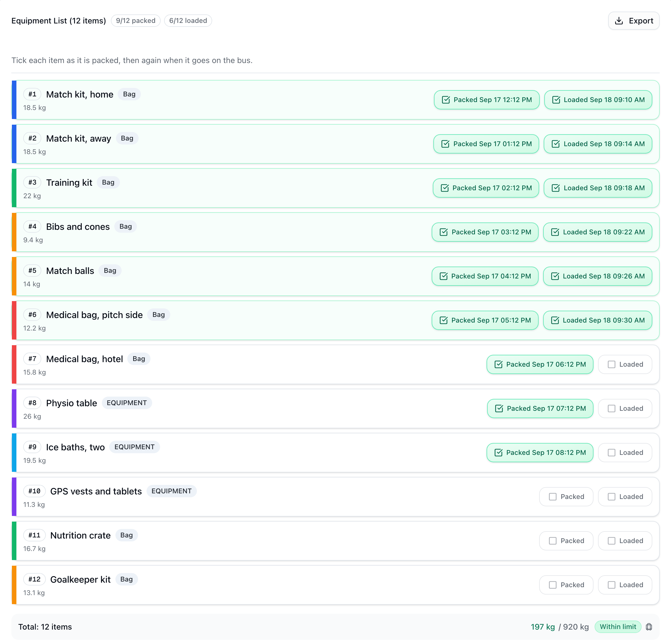Click the EQUIPMENT tag on Ice baths, two
The width and height of the screenshot is (671, 644).
pyautogui.click(x=135, y=447)
